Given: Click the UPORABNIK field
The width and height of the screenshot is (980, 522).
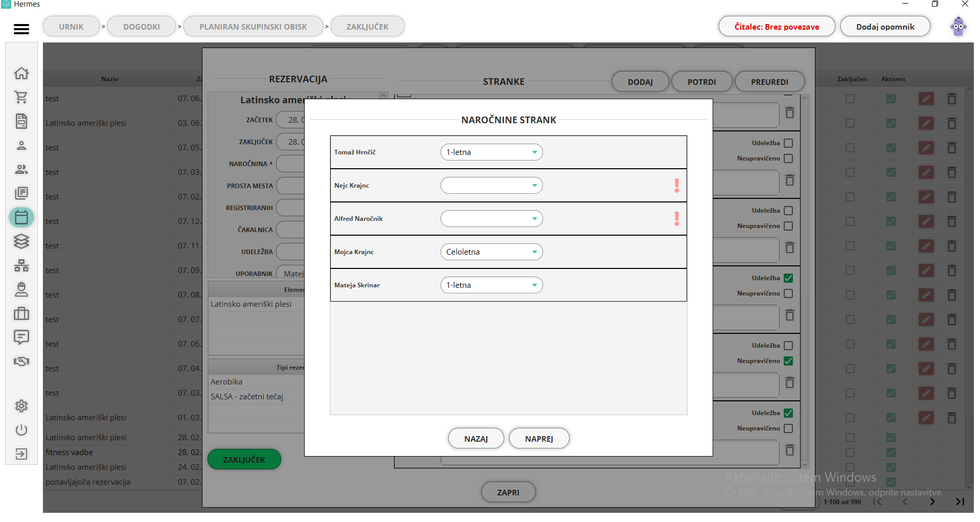Looking at the screenshot, I should coord(290,274).
